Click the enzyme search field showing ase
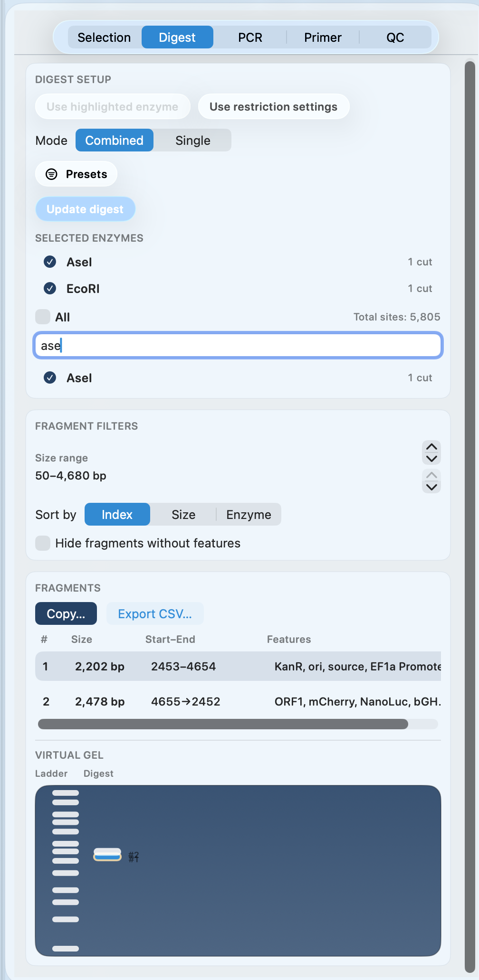 [238, 346]
